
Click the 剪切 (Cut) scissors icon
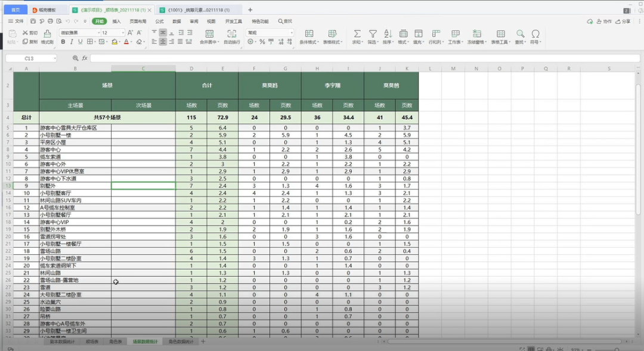click(x=25, y=32)
